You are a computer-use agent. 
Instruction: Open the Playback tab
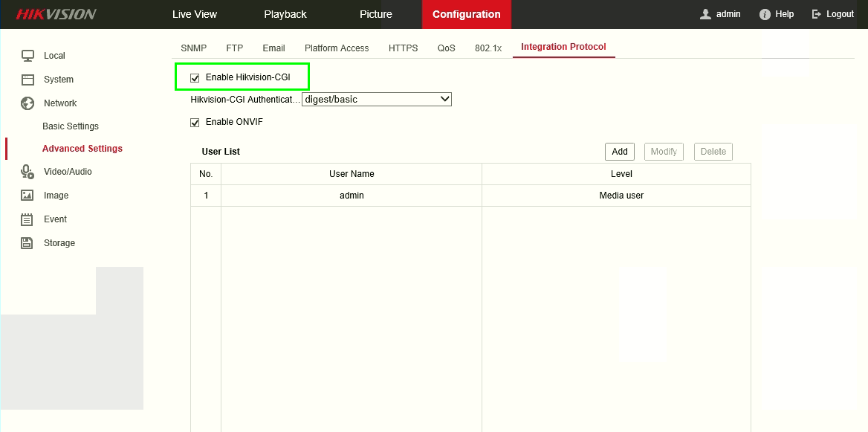click(285, 14)
